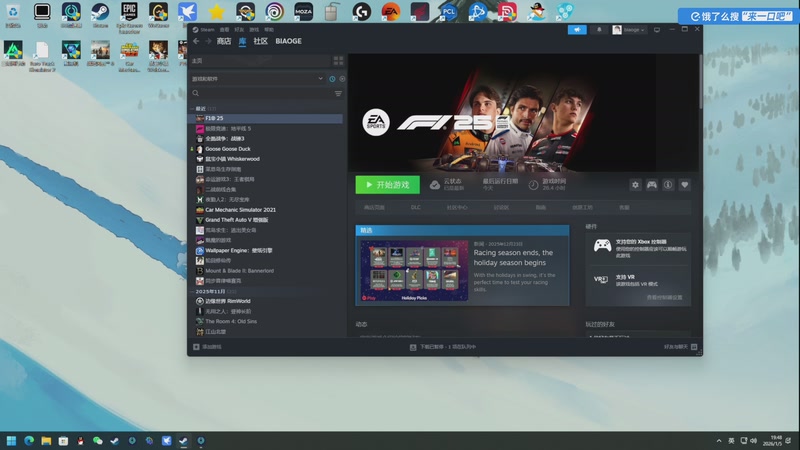Select the 库 library tab
800x450 pixels.
[x=242, y=41]
